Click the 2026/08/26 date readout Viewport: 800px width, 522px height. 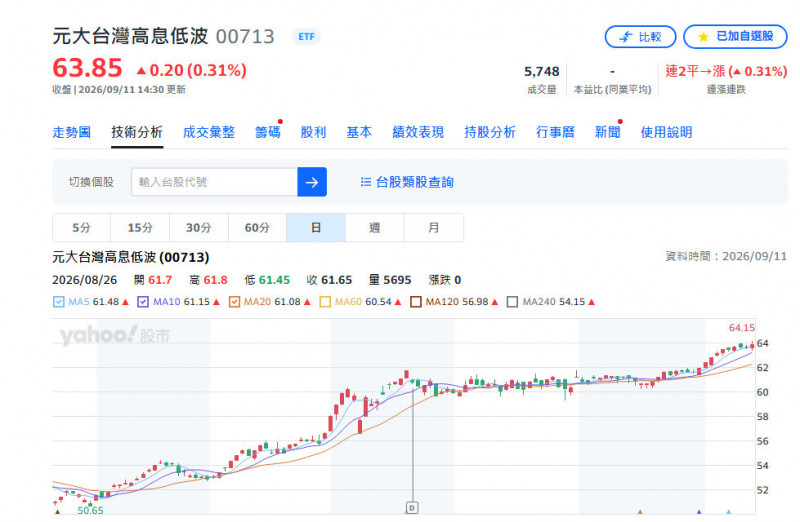click(x=85, y=280)
